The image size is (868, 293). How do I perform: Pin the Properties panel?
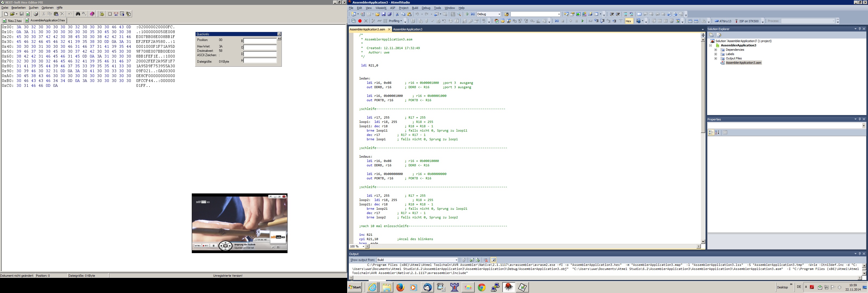pyautogui.click(x=860, y=119)
